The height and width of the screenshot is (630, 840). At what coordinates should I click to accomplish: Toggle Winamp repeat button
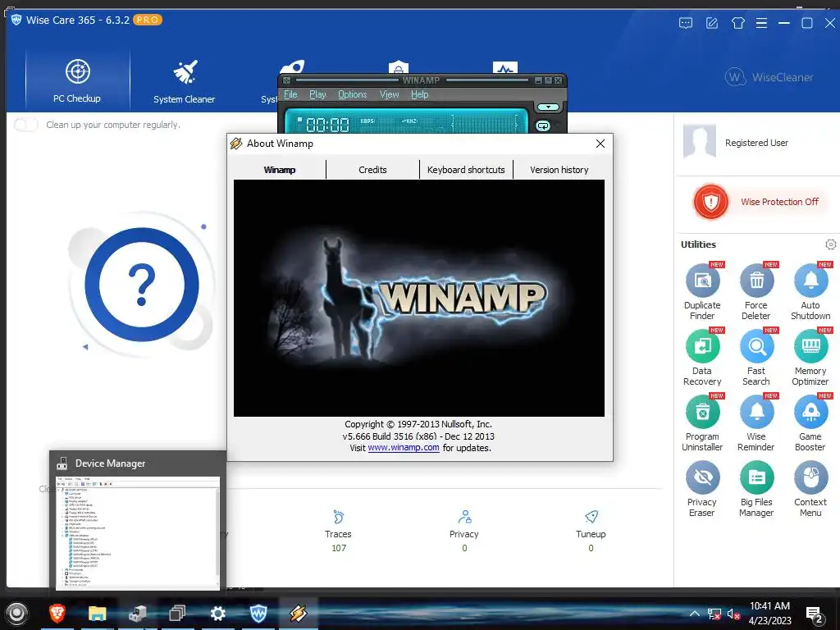click(543, 126)
